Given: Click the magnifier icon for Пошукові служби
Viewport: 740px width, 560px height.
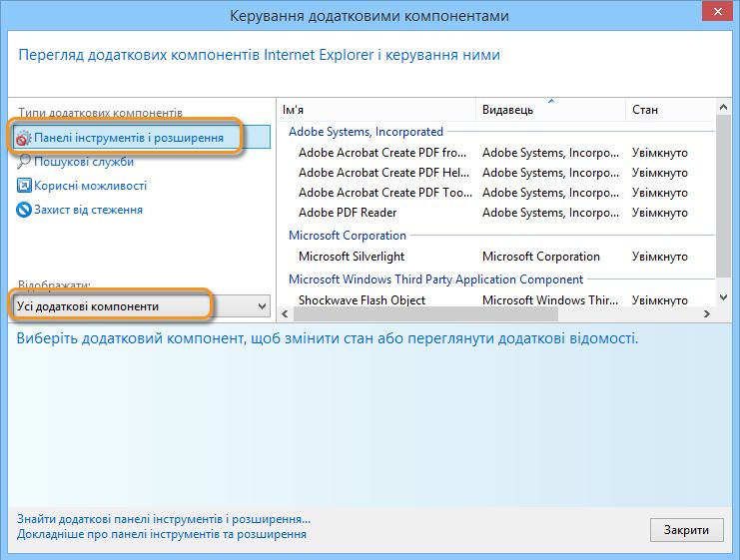Looking at the screenshot, I should (x=24, y=162).
